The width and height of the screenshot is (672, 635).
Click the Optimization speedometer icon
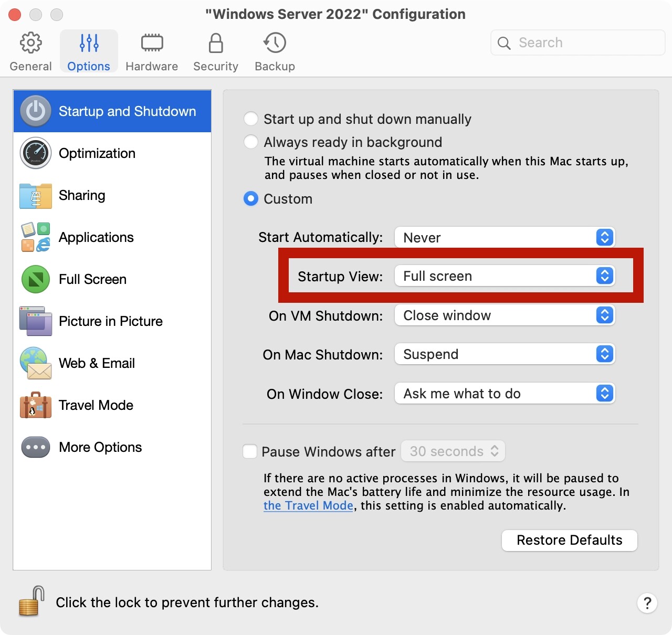pos(36,153)
